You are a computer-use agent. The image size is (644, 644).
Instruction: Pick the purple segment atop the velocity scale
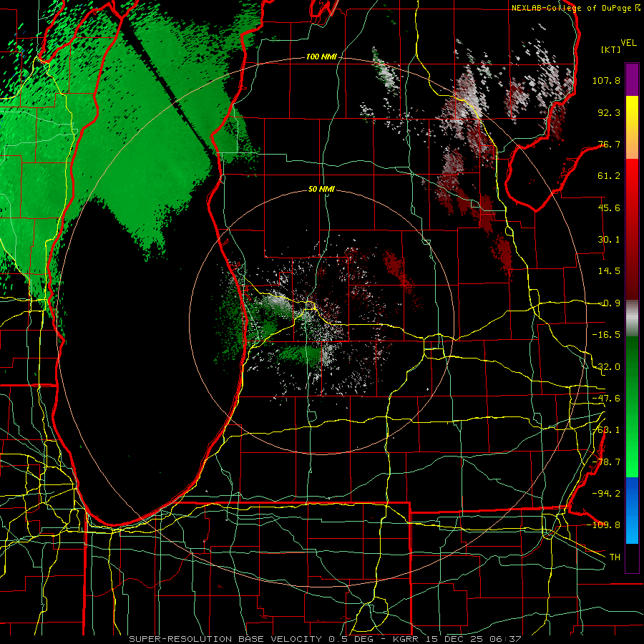click(x=632, y=80)
